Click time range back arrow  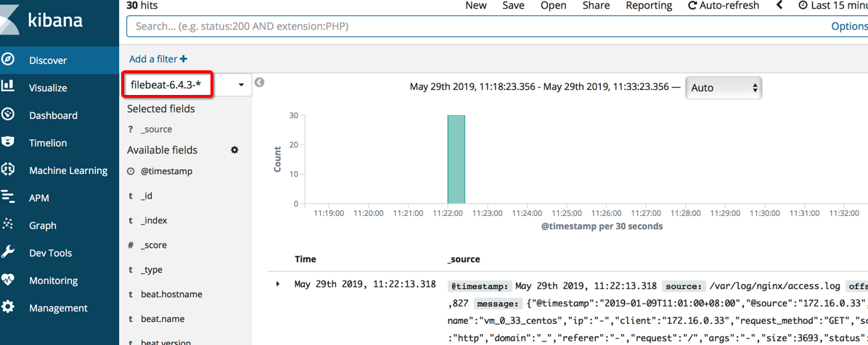pyautogui.click(x=780, y=6)
